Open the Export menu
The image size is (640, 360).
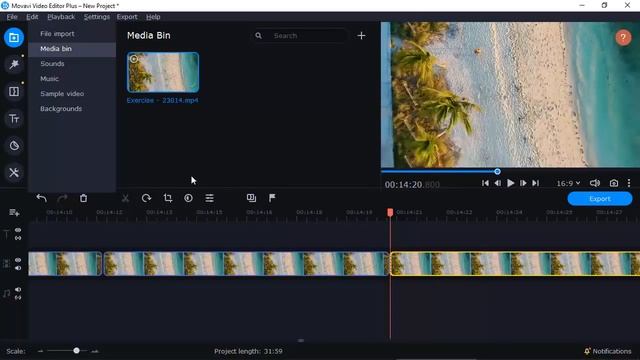[x=127, y=17]
